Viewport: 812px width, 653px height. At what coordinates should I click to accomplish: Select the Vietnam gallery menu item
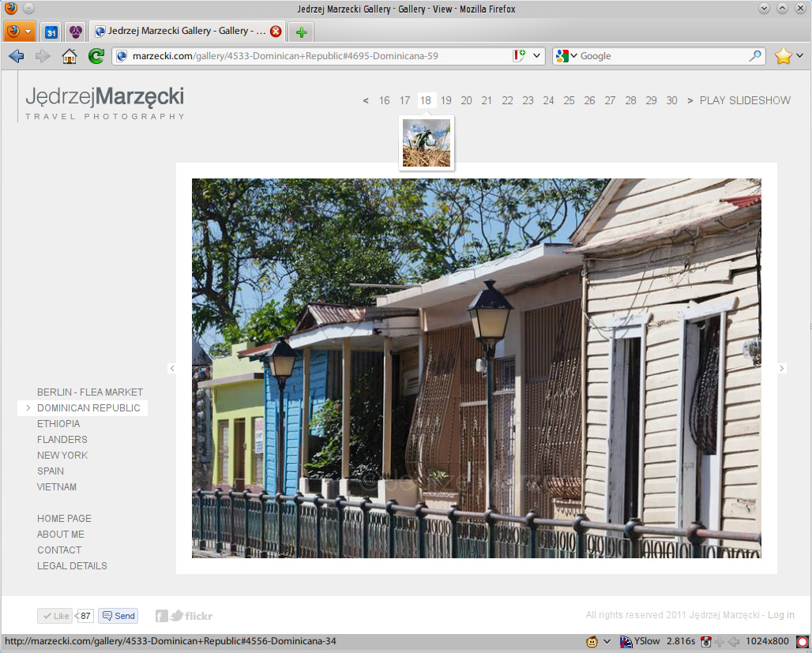(x=57, y=487)
